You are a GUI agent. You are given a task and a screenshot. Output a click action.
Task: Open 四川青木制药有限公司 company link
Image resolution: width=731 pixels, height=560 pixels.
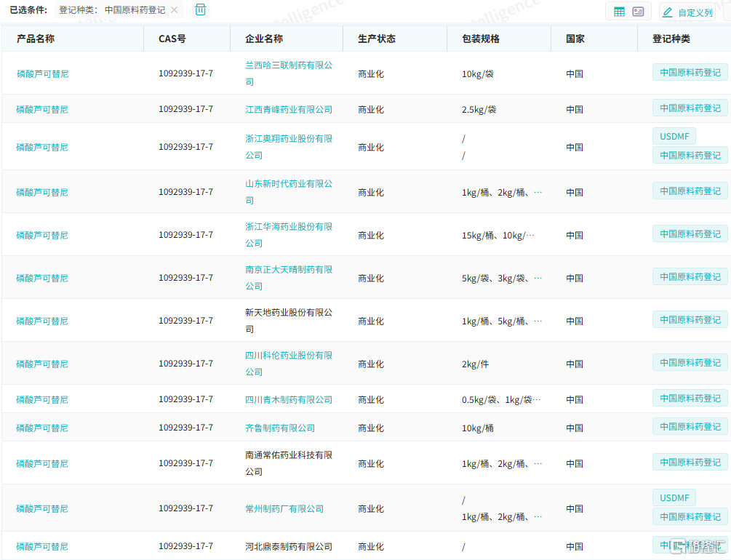coord(289,399)
